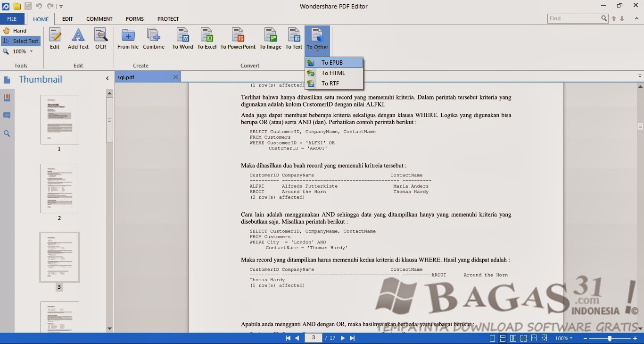
Task: Click the Edit tool in the ribbon
Action: [x=55, y=39]
